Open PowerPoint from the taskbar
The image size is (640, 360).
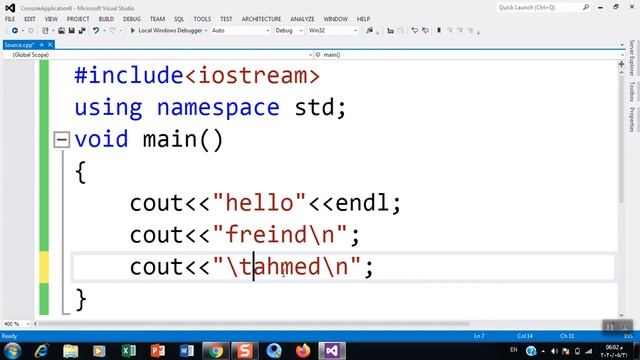click(x=158, y=351)
